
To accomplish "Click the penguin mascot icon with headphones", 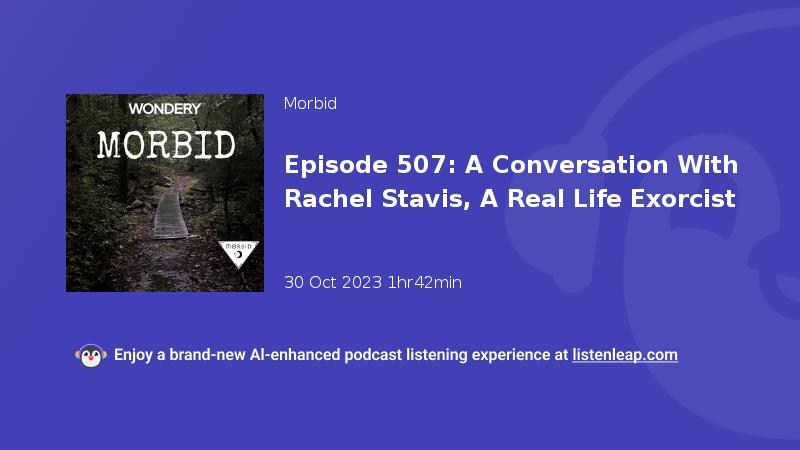I will coord(91,356).
